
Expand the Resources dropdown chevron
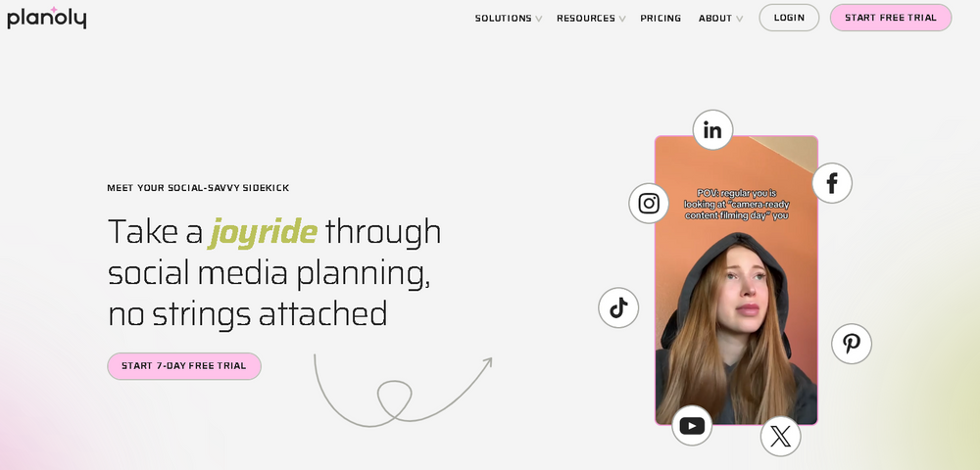[x=622, y=19]
